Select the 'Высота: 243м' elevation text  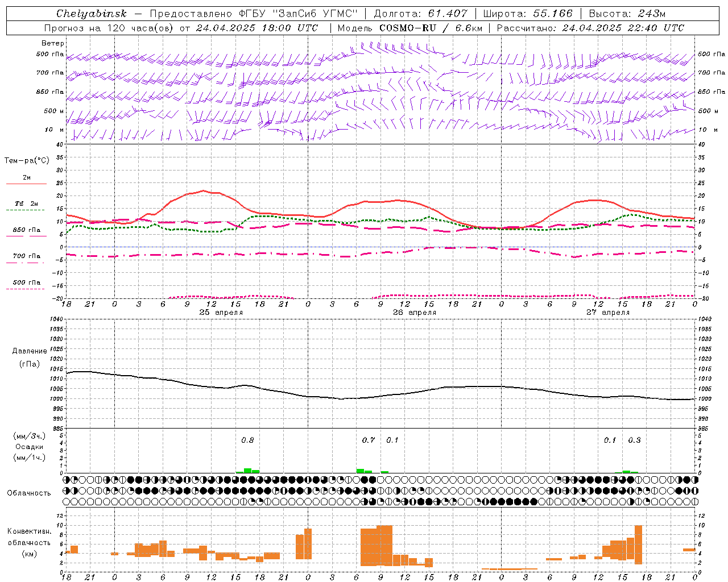[x=627, y=14]
